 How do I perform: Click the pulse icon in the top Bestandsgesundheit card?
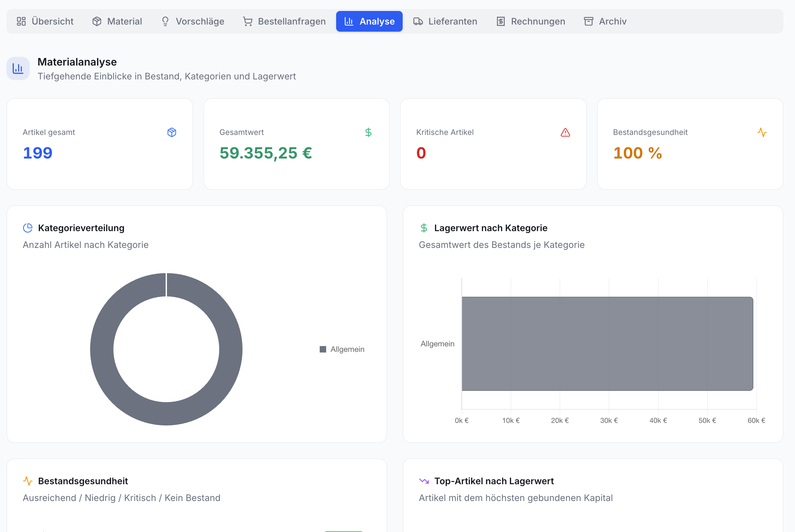tap(762, 132)
